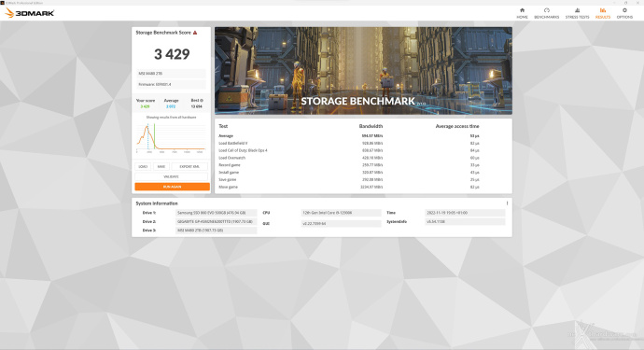Click the score distribution chart

171,138
